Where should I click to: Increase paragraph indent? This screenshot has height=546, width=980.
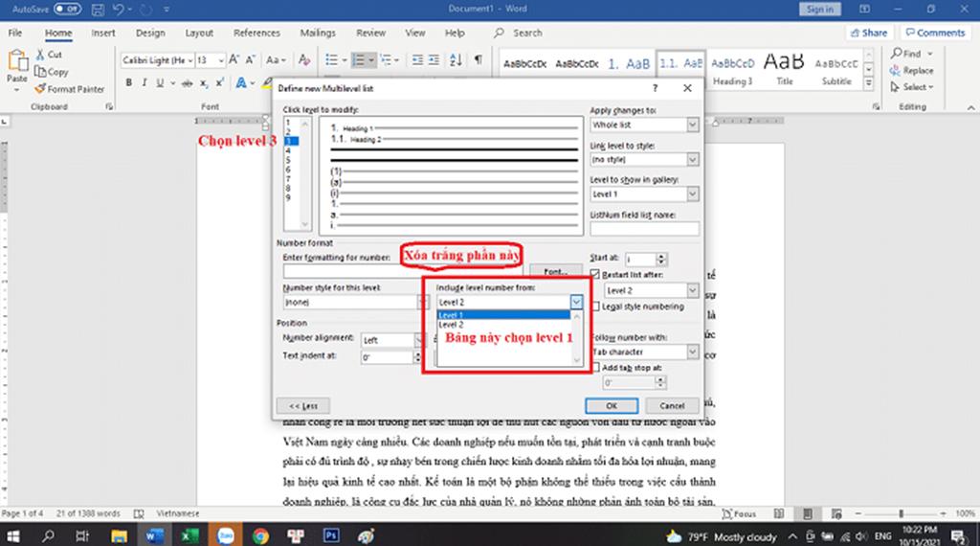(x=434, y=60)
